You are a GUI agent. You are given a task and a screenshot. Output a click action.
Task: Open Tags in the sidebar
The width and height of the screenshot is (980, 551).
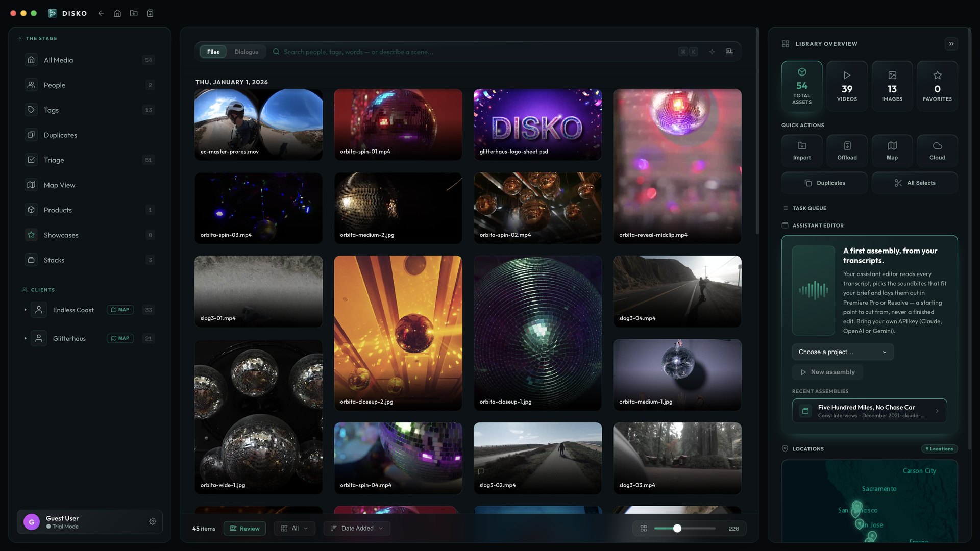pyautogui.click(x=90, y=110)
